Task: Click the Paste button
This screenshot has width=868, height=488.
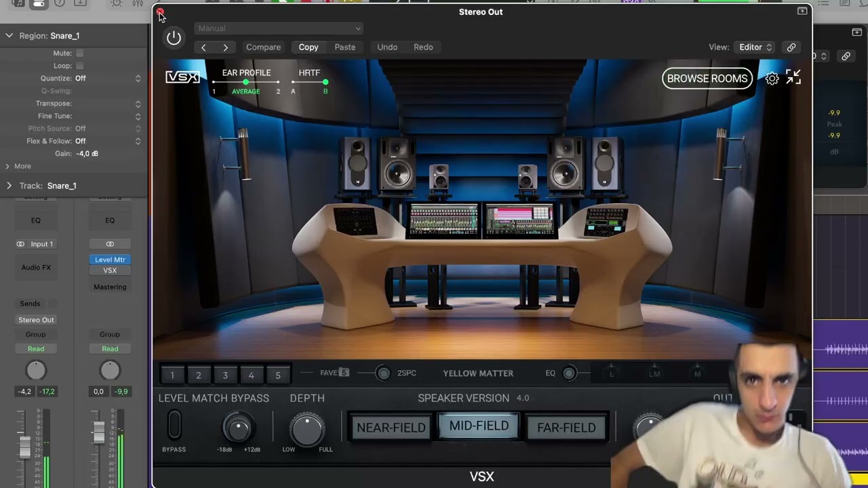Action: 344,47
